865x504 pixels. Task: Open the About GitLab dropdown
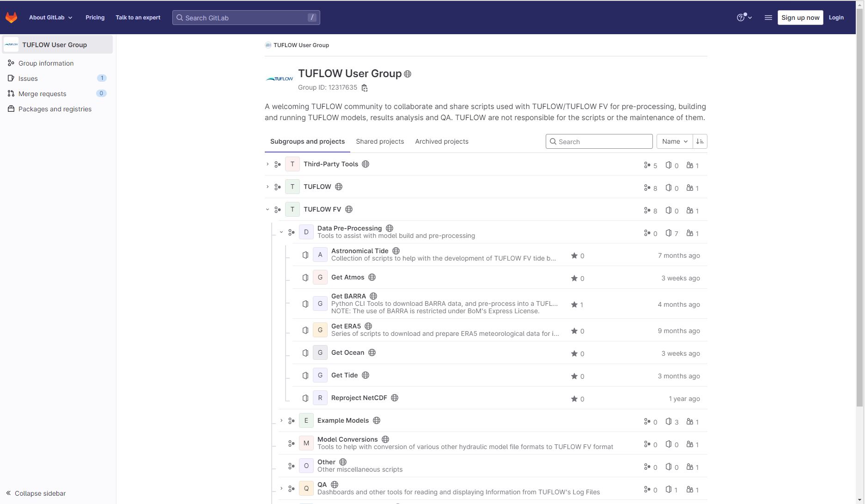(x=51, y=18)
